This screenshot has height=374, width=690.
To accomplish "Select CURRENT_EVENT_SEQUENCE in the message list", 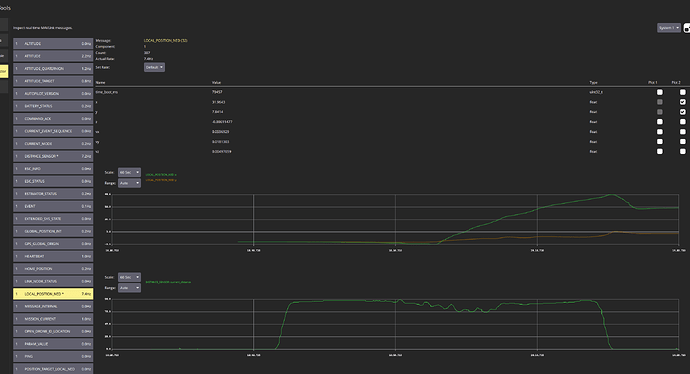I will click(x=53, y=131).
